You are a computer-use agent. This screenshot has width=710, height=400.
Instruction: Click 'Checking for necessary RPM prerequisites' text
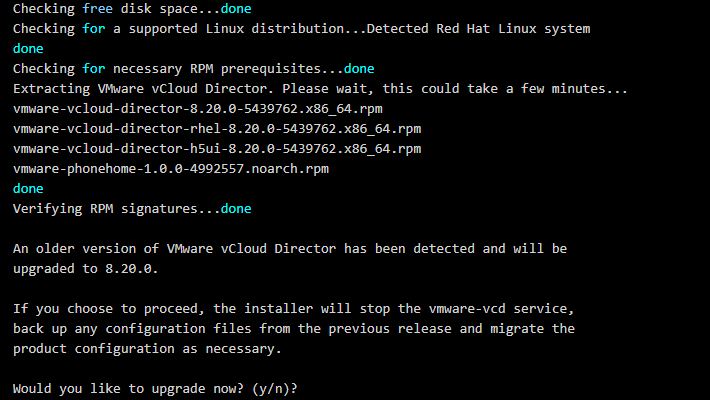coord(174,68)
